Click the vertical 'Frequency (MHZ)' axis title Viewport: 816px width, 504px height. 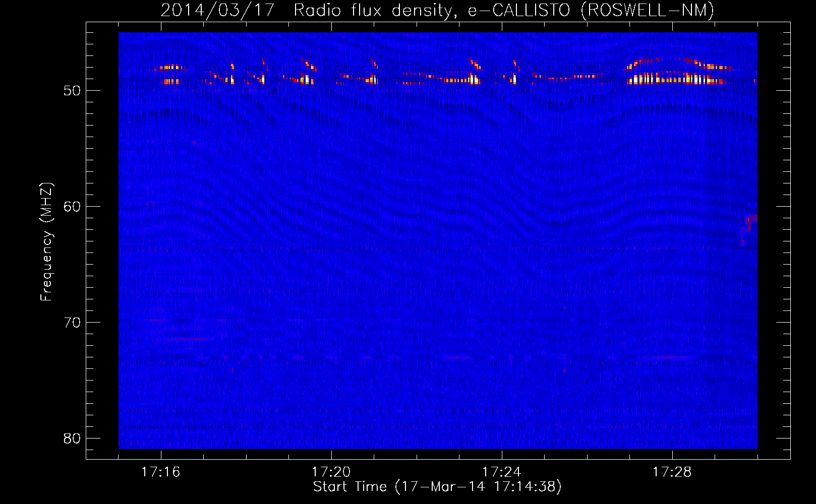click(46, 242)
